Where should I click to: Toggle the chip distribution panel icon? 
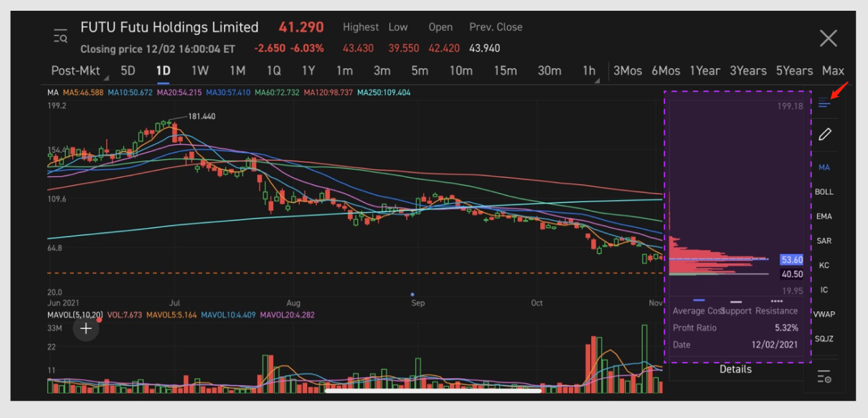coord(824,104)
